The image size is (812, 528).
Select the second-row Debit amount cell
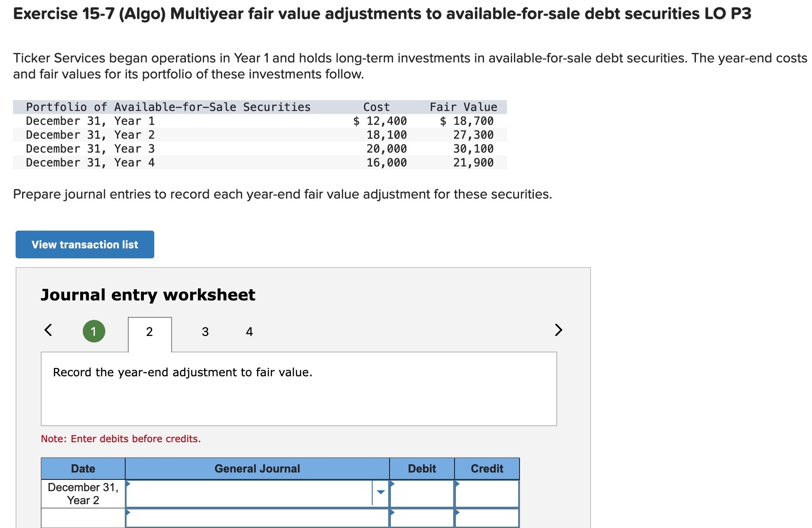coord(422,518)
